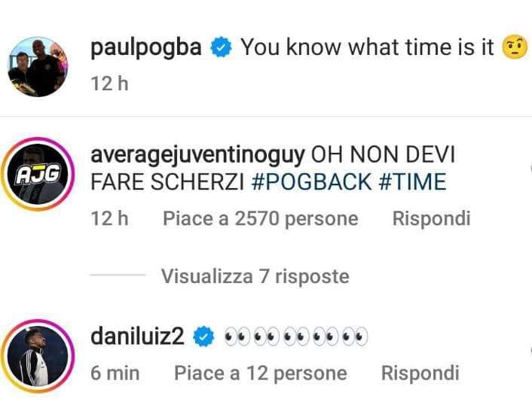Tap the raised-eyebrow emoji in Pogba's caption

point(516,49)
